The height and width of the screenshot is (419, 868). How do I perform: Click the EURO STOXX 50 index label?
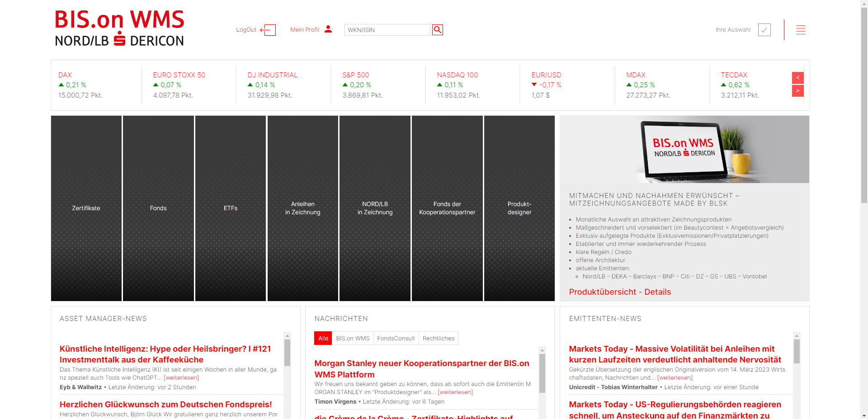tap(179, 75)
